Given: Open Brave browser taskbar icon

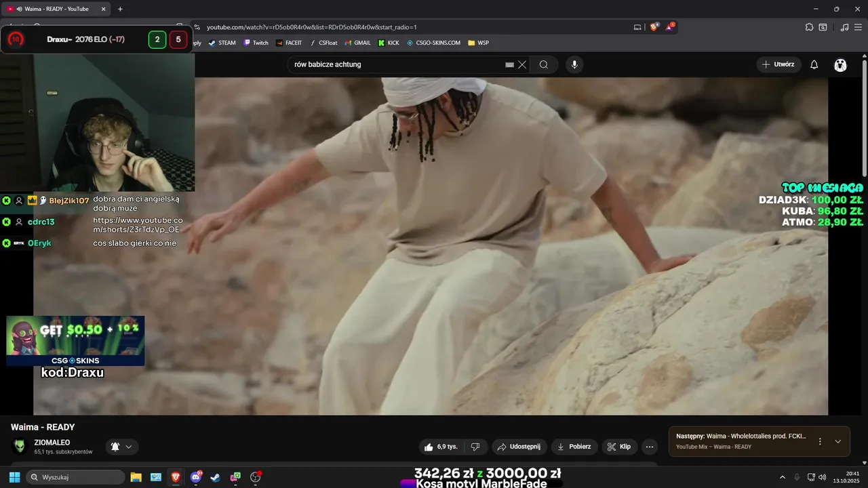Looking at the screenshot, I should point(176,477).
